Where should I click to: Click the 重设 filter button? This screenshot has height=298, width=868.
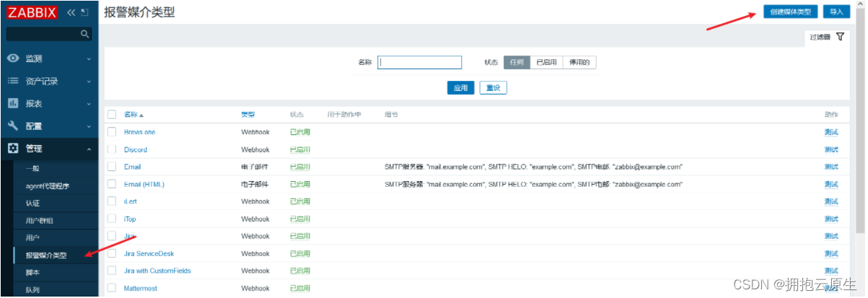click(494, 87)
